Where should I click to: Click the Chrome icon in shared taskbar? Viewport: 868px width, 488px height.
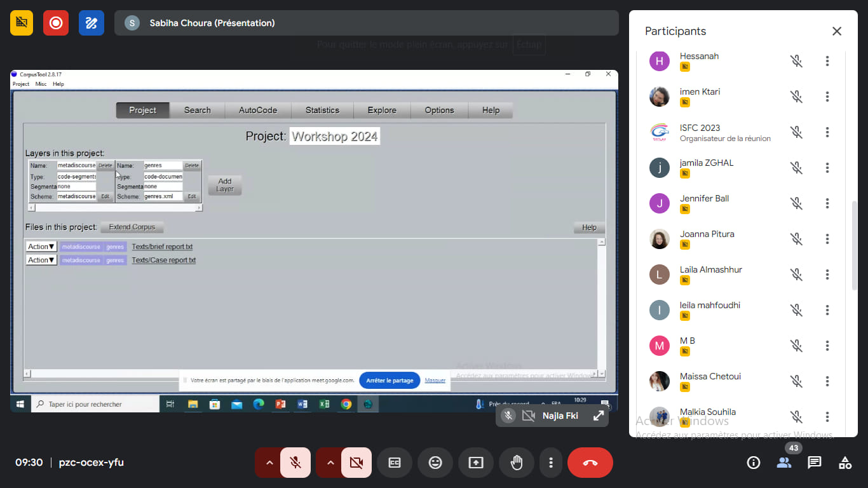point(346,403)
